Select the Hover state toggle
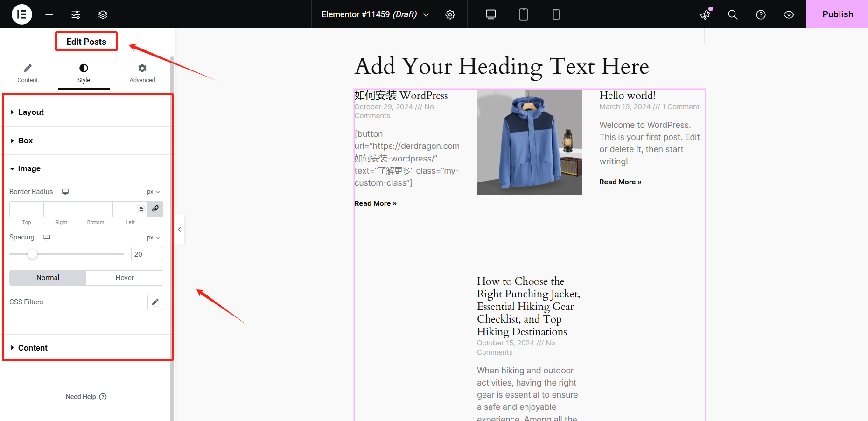Screen dimensions: 868x421 pos(125,278)
